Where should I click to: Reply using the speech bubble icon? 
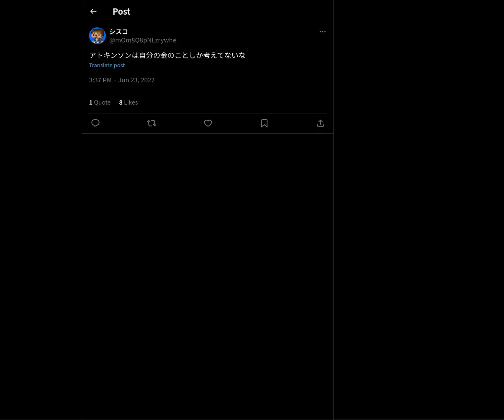tap(95, 123)
